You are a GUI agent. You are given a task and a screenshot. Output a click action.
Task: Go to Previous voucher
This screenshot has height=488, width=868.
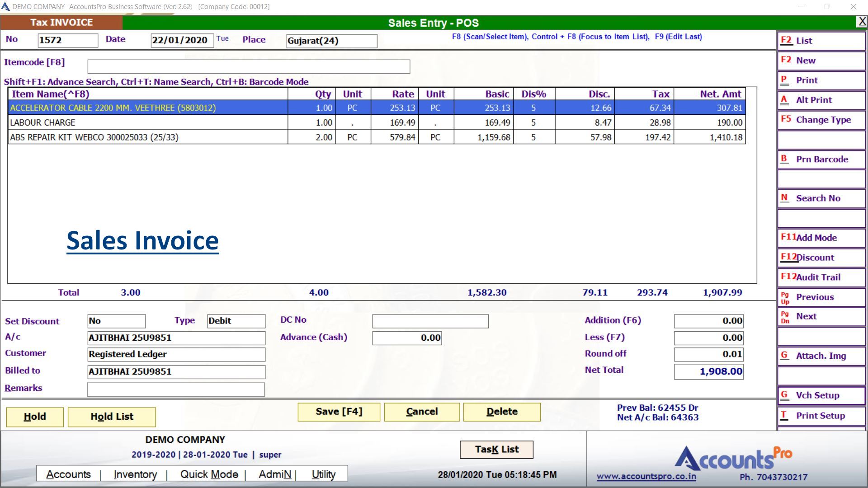coord(821,297)
